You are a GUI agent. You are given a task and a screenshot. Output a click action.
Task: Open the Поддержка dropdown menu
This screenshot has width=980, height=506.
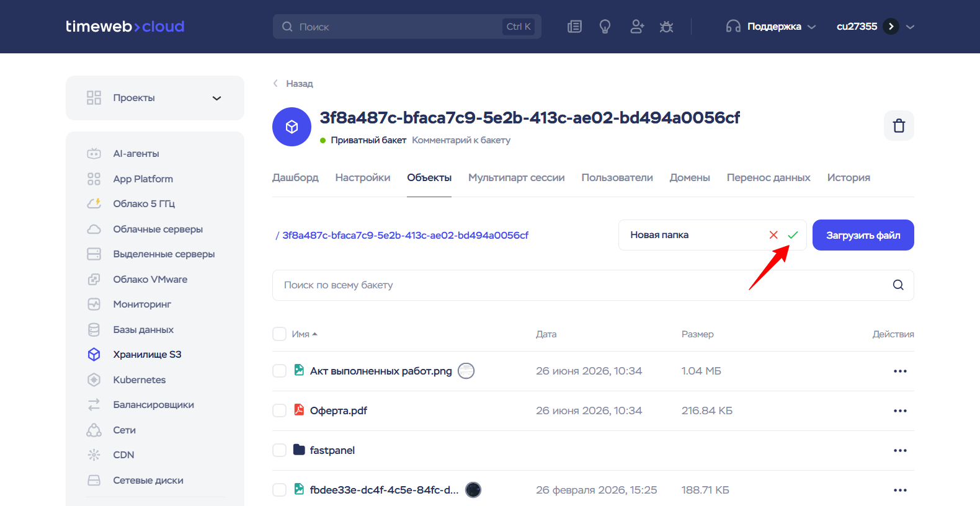pyautogui.click(x=771, y=27)
